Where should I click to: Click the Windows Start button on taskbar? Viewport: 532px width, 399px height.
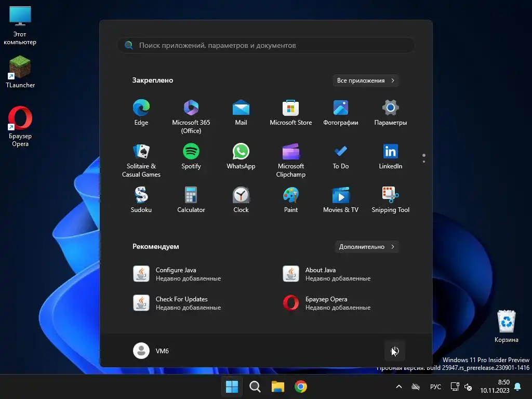(x=232, y=387)
